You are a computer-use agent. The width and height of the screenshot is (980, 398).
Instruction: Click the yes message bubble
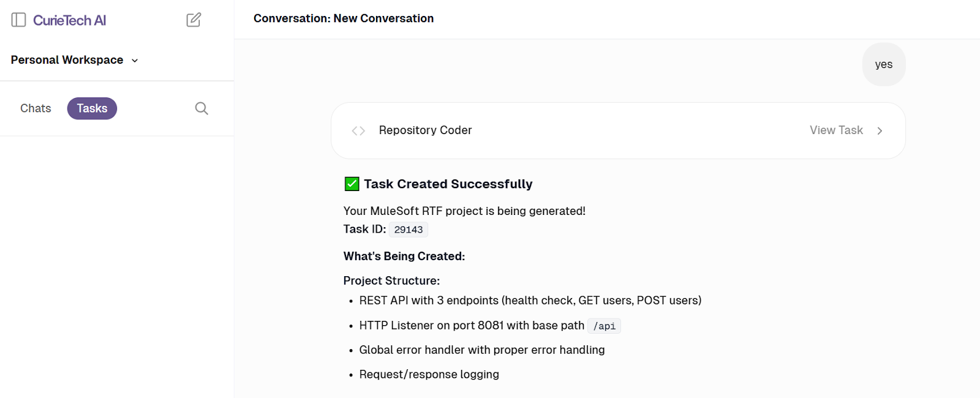[x=883, y=64]
